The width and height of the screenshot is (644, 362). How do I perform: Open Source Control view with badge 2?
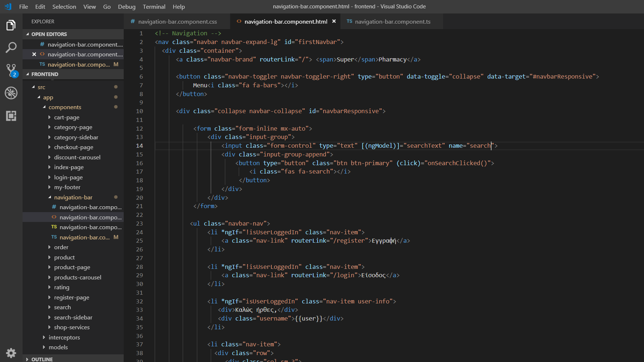coord(11,71)
